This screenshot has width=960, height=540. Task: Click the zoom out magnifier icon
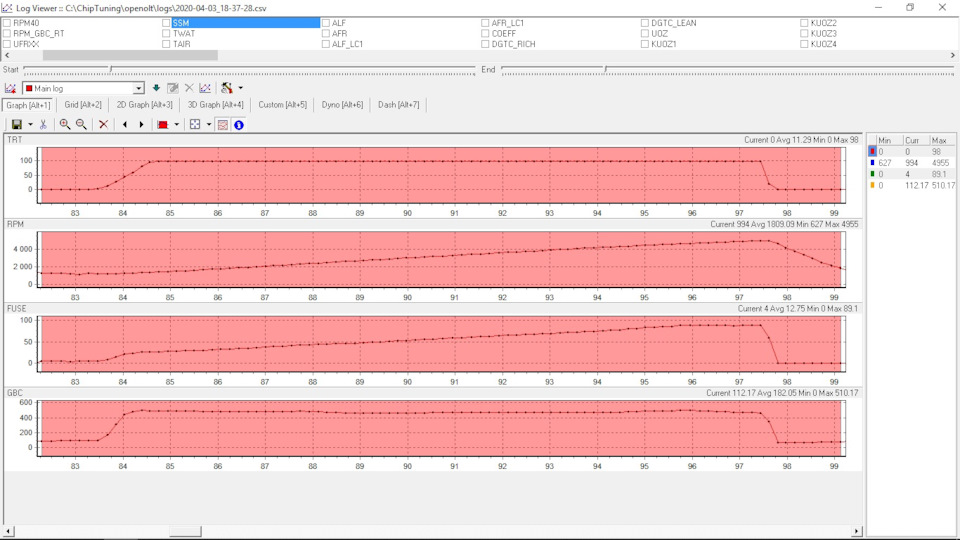[x=81, y=124]
